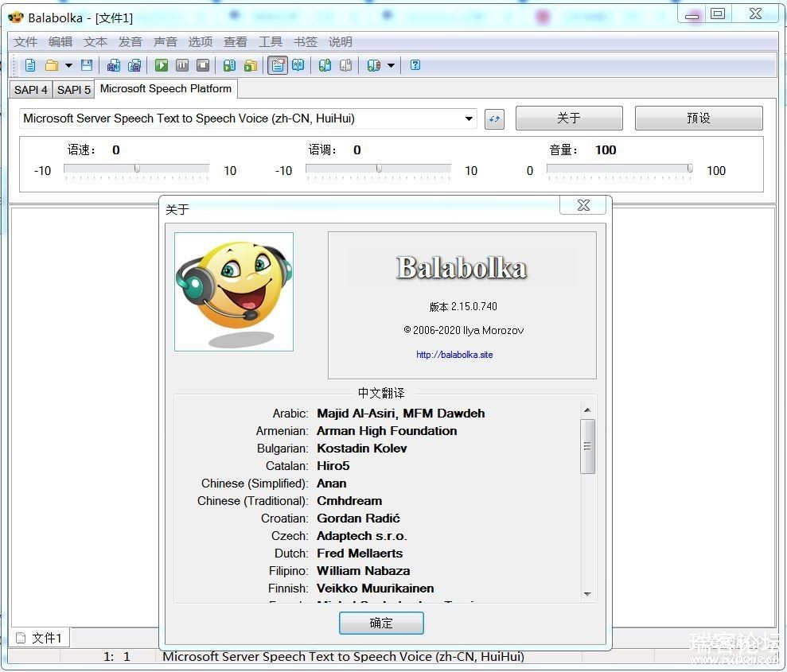Adjust the 语速 speed slider
The height and width of the screenshot is (672, 787).
coord(137,169)
